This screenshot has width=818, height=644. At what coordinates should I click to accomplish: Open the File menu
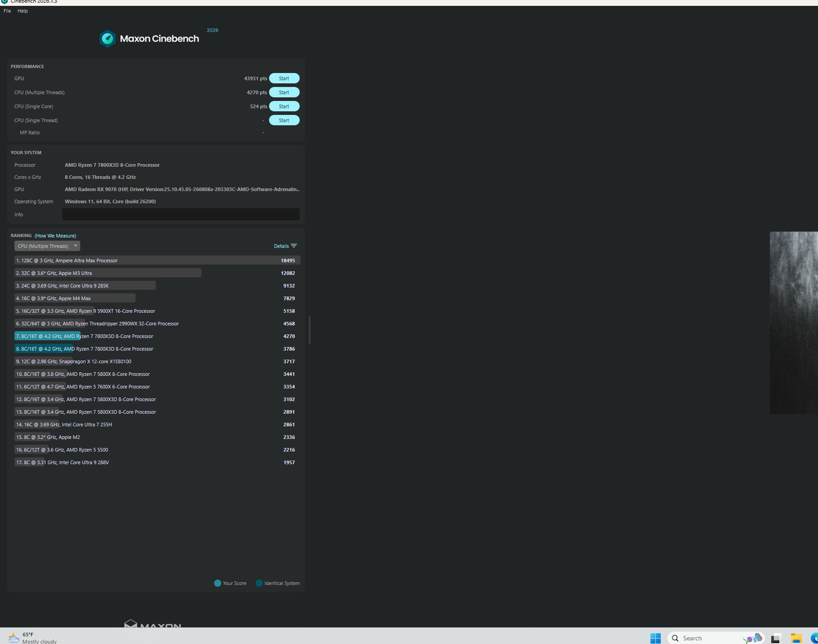7,11
